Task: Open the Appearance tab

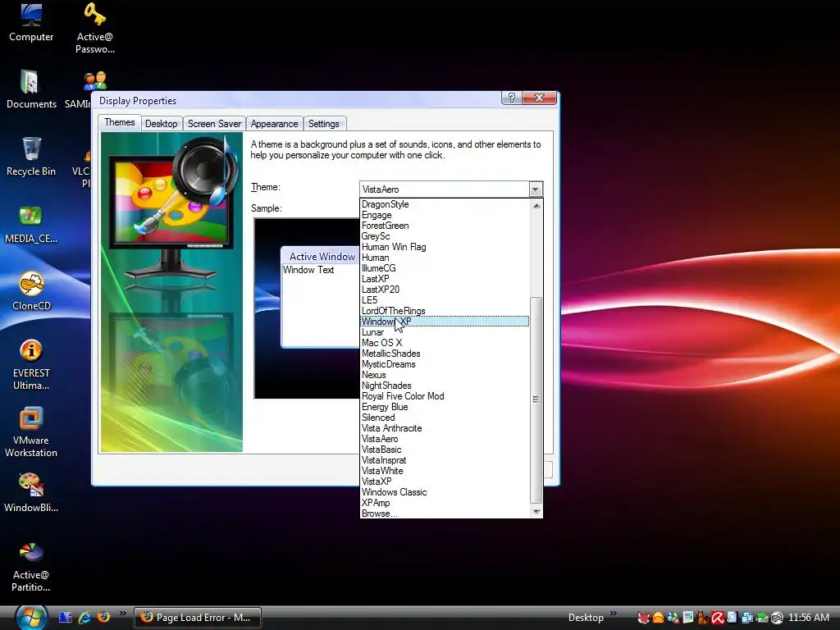Action: (x=274, y=124)
